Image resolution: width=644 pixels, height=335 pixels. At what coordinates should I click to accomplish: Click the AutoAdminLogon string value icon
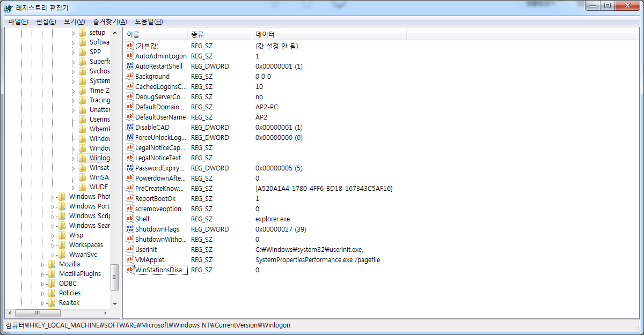click(129, 56)
